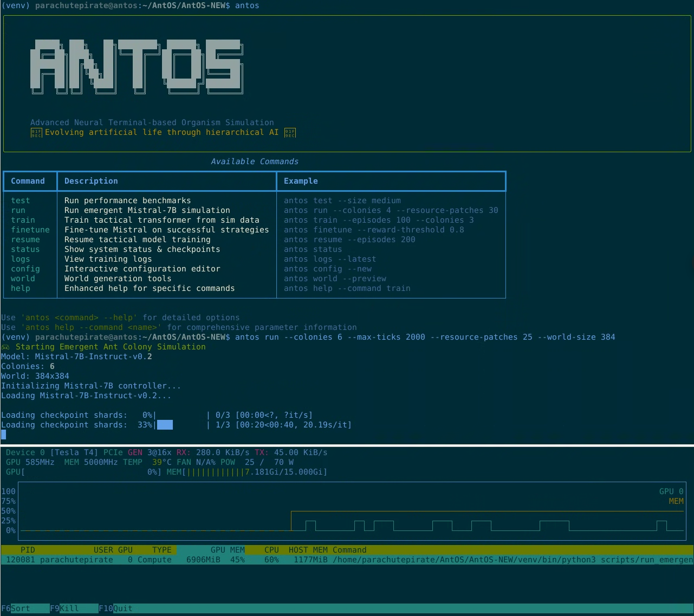Viewport: 694px width, 616px height.
Task: Click the checkpoint shards 33% progress bar
Action: click(183, 425)
